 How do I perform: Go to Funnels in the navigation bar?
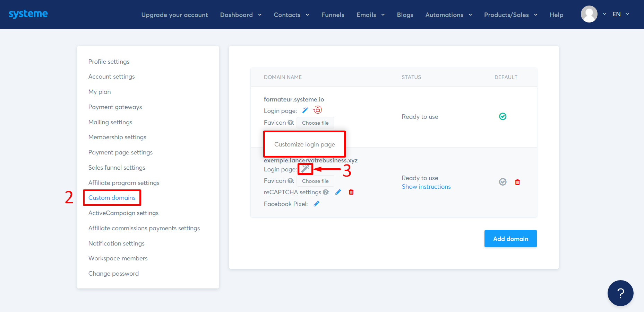pyautogui.click(x=332, y=15)
